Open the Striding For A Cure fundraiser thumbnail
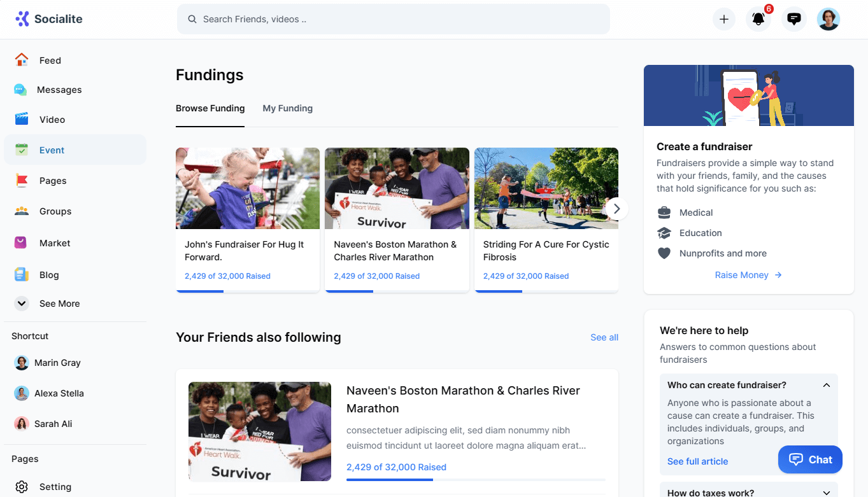 tap(546, 188)
